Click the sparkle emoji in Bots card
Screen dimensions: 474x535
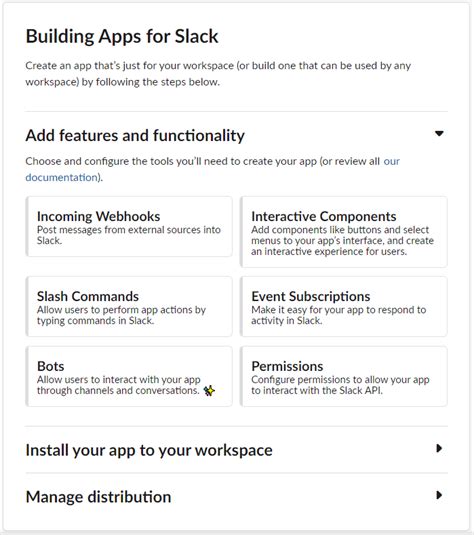tap(209, 390)
